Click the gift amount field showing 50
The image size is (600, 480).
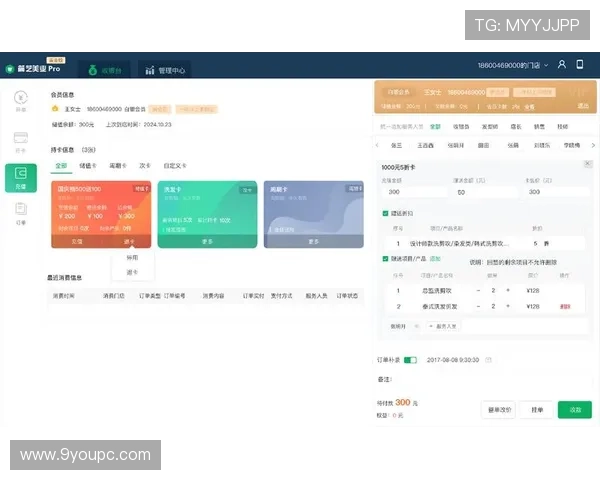(x=485, y=192)
